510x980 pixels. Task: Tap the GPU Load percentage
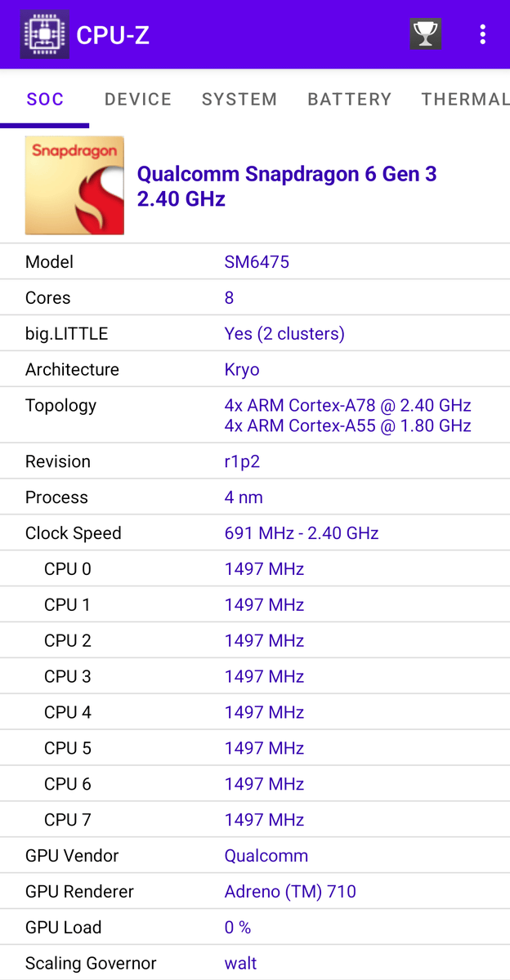tap(238, 928)
